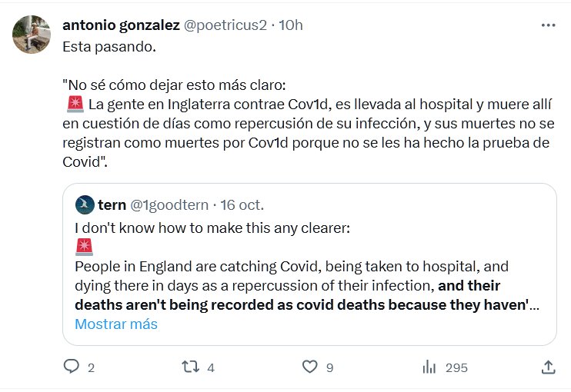Click antonio gonzalez's profile picture
The height and width of the screenshot is (392, 571).
pyautogui.click(x=32, y=34)
